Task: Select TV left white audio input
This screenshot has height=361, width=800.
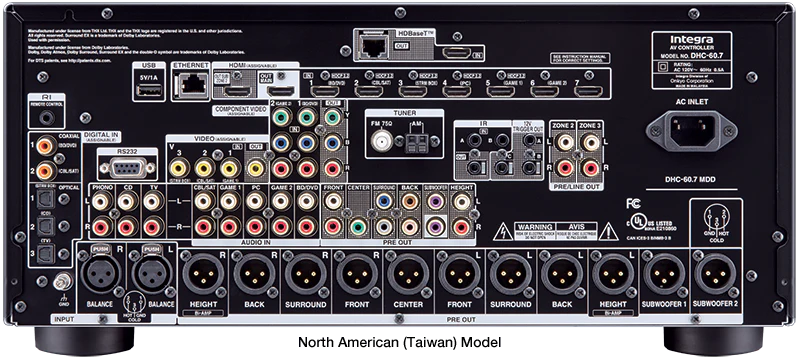Action: point(152,201)
